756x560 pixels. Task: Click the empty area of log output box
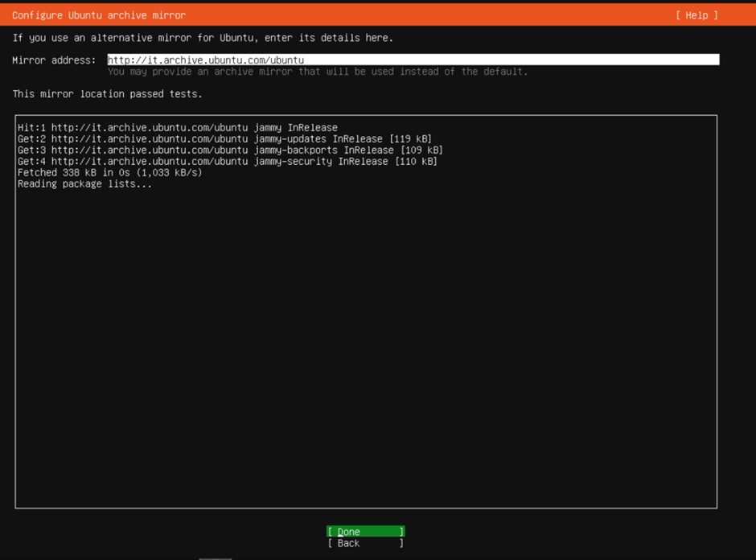click(366, 346)
